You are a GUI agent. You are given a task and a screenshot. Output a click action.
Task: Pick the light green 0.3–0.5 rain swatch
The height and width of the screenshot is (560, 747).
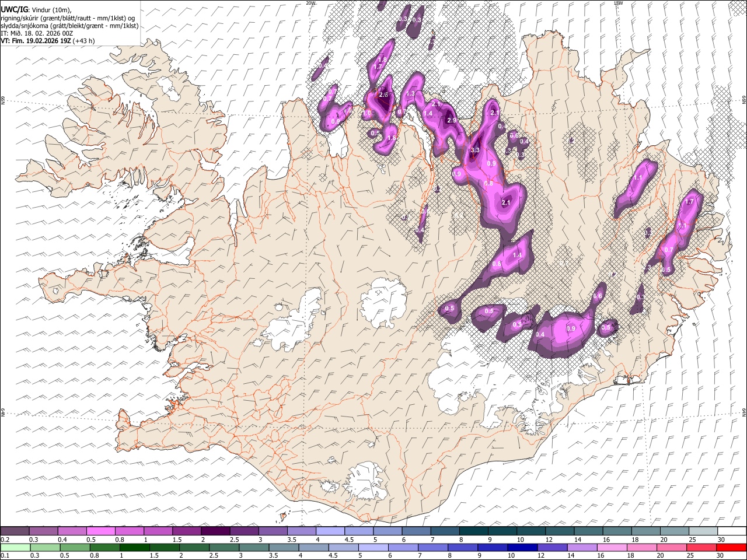pos(45,548)
